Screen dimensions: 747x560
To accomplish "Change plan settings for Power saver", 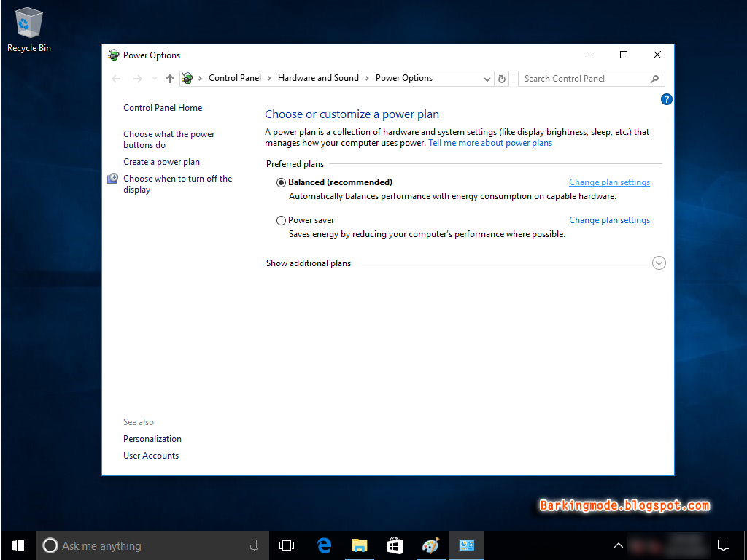I will [x=609, y=220].
